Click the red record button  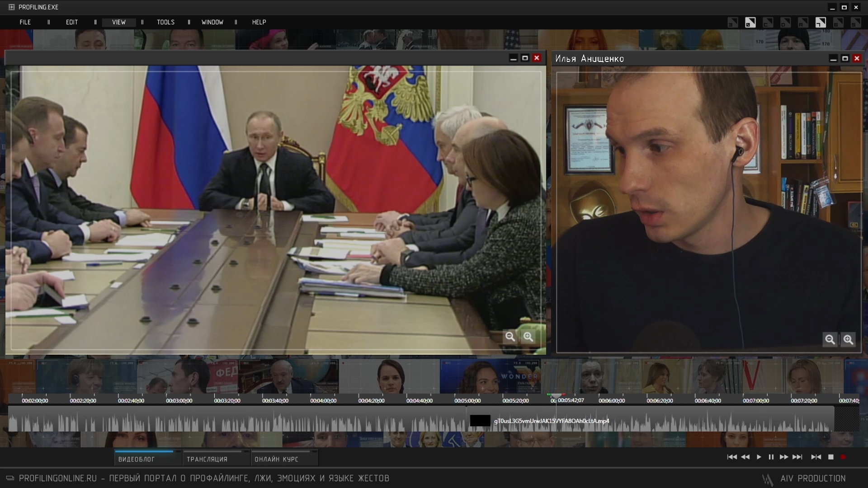pyautogui.click(x=843, y=457)
